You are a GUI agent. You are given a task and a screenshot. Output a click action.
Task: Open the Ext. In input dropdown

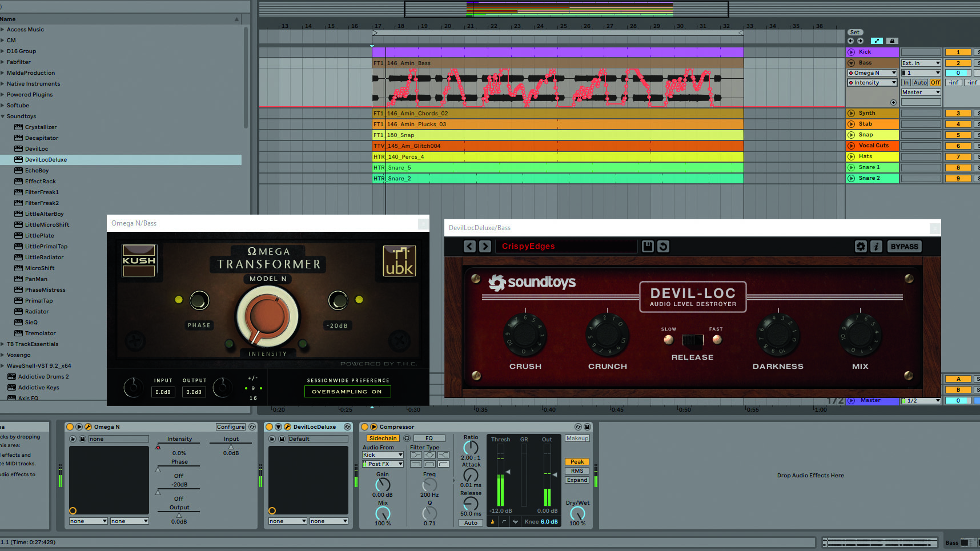[x=921, y=63]
